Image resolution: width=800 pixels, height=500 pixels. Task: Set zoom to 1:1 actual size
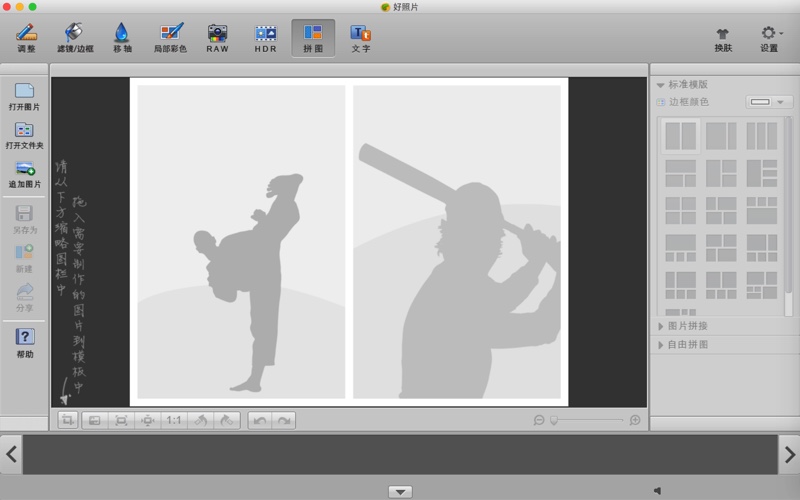[173, 420]
